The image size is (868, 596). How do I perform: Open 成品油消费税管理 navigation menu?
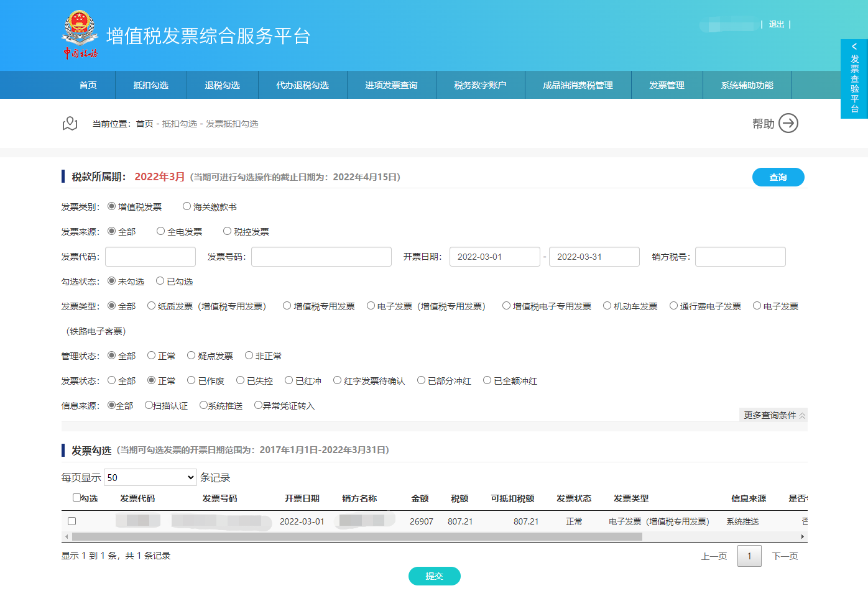coord(578,85)
